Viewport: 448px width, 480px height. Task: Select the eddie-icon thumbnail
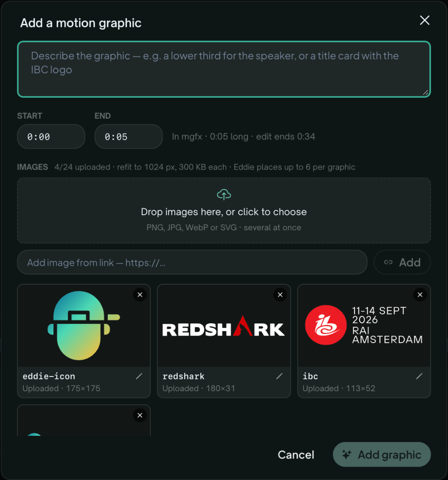[x=84, y=326]
